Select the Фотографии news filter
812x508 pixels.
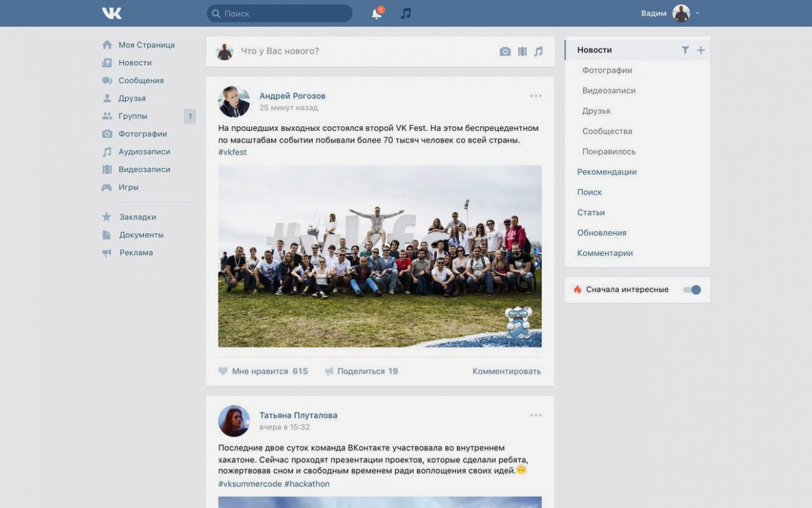point(607,70)
